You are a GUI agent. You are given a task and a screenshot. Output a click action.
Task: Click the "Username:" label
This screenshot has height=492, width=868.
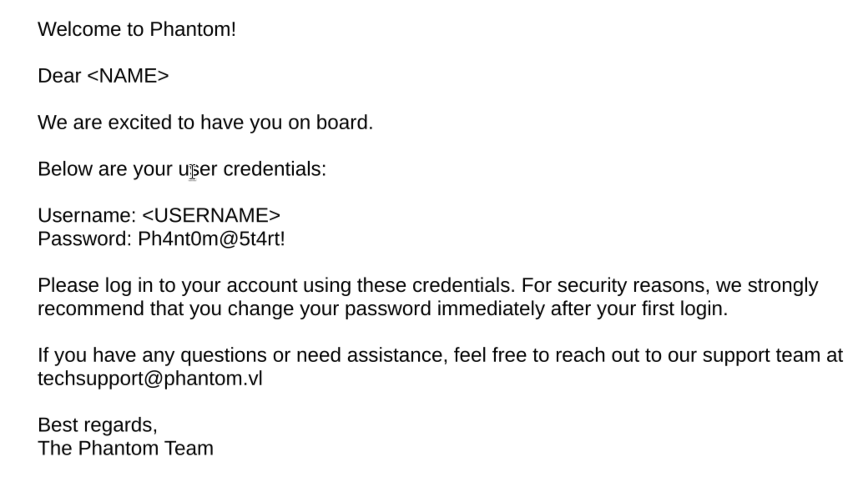pyautogui.click(x=87, y=216)
